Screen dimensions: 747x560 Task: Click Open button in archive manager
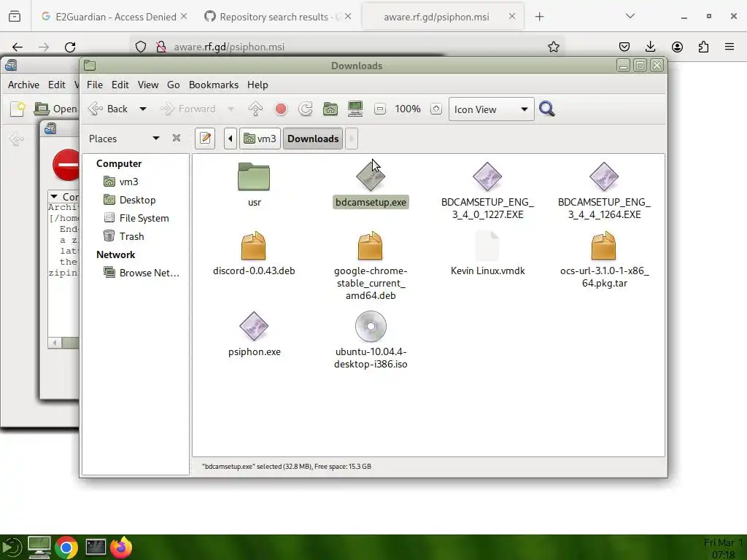click(x=55, y=109)
